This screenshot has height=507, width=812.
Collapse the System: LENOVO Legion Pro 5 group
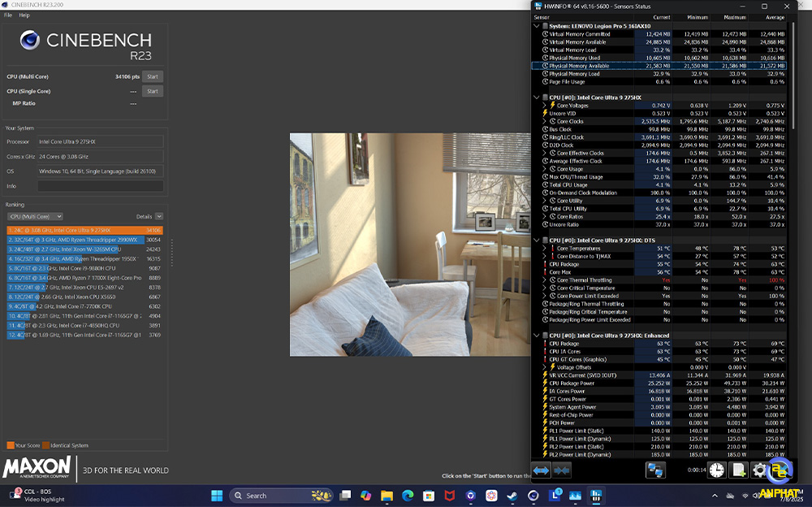tap(537, 26)
